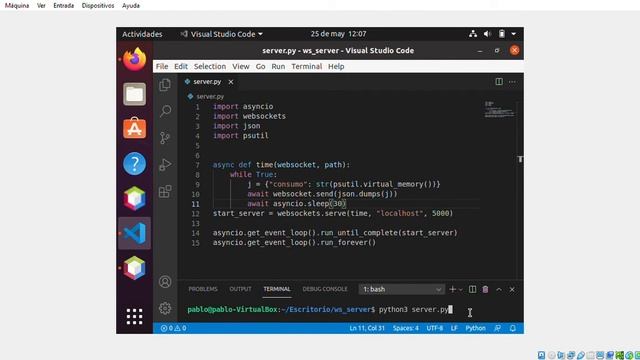Open the terminal selector dropdown 1: bash
Viewport: 640px width, 360px height.
pos(401,289)
